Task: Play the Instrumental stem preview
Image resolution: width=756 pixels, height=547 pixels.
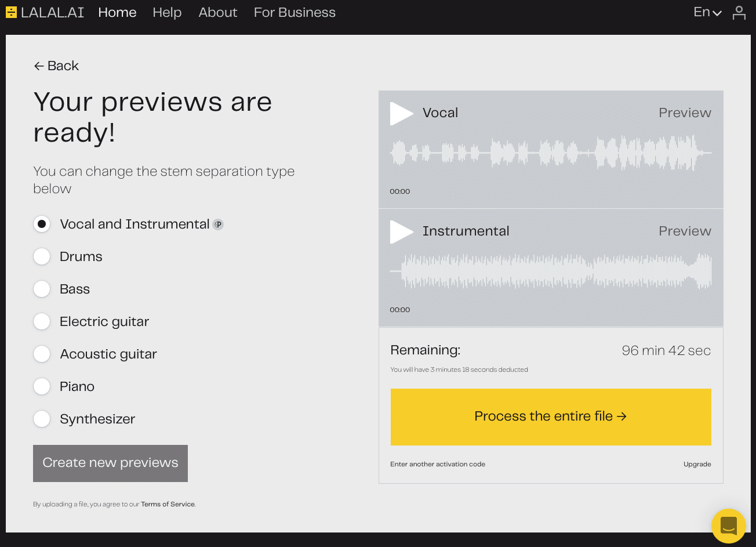Action: (x=401, y=232)
